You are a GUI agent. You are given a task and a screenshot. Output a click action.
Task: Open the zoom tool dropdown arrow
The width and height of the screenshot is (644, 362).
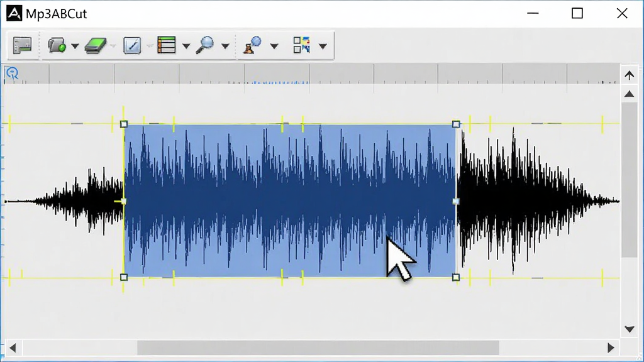pyautogui.click(x=225, y=46)
